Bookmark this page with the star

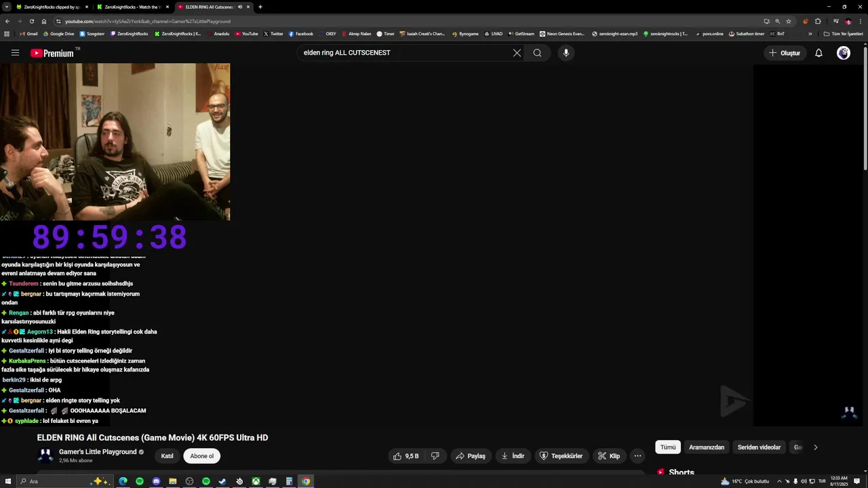789,21
